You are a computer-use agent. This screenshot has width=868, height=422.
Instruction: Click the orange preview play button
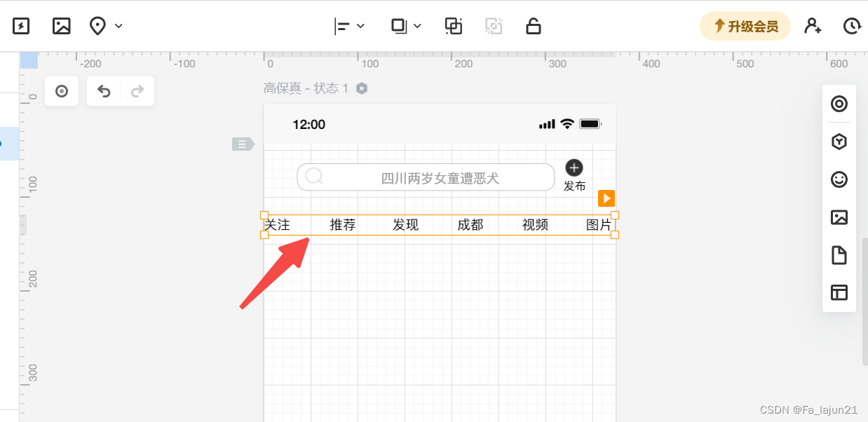pos(606,198)
